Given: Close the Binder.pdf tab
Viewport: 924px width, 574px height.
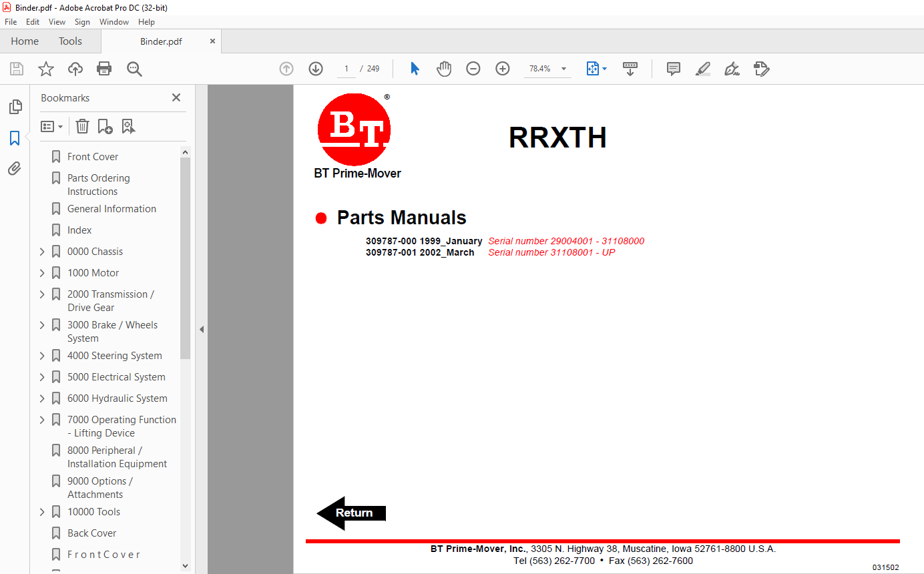Looking at the screenshot, I should (x=212, y=41).
